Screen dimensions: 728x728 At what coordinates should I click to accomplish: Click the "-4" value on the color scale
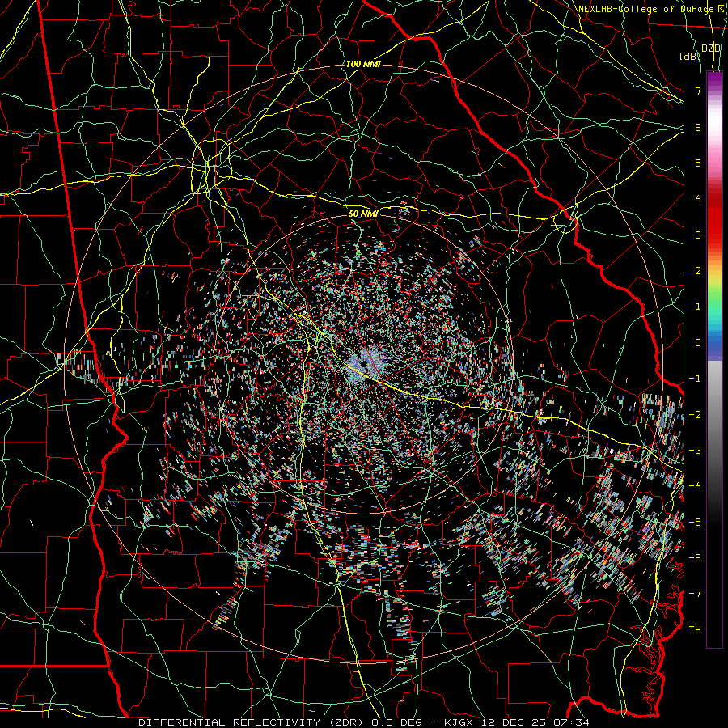pyautogui.click(x=695, y=485)
